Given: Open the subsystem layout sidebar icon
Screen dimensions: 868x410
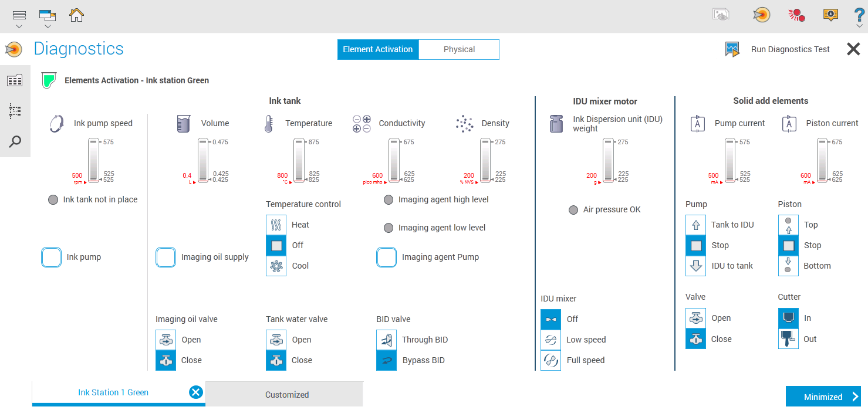Looking at the screenshot, I should (15, 80).
